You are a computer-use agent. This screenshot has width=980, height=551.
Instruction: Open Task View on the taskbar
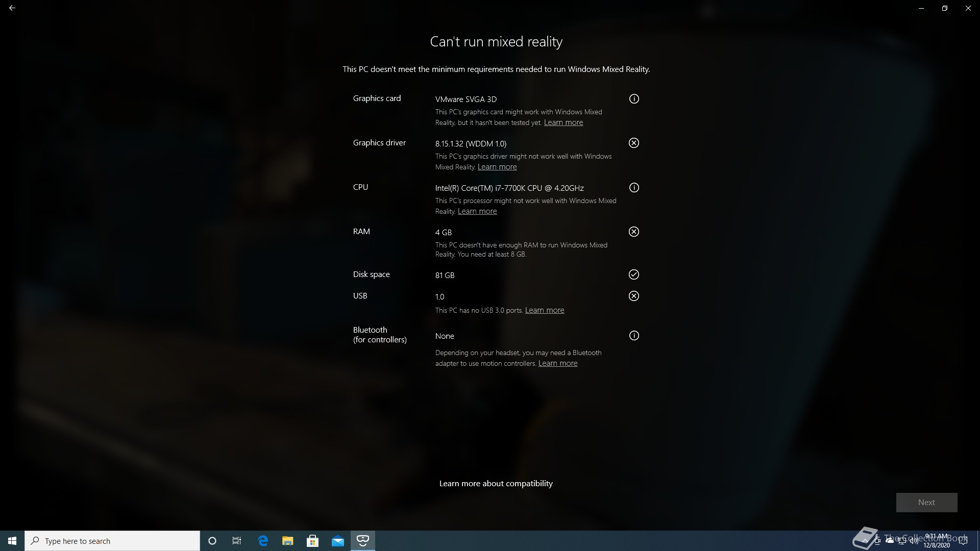pyautogui.click(x=237, y=541)
